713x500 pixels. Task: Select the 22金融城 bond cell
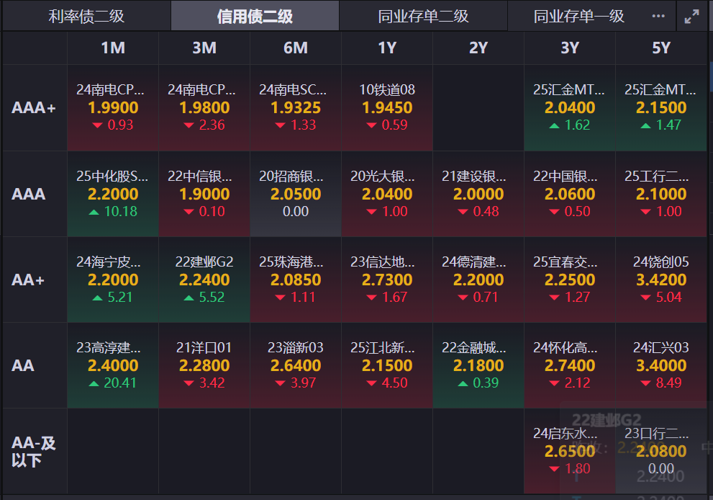(478, 365)
